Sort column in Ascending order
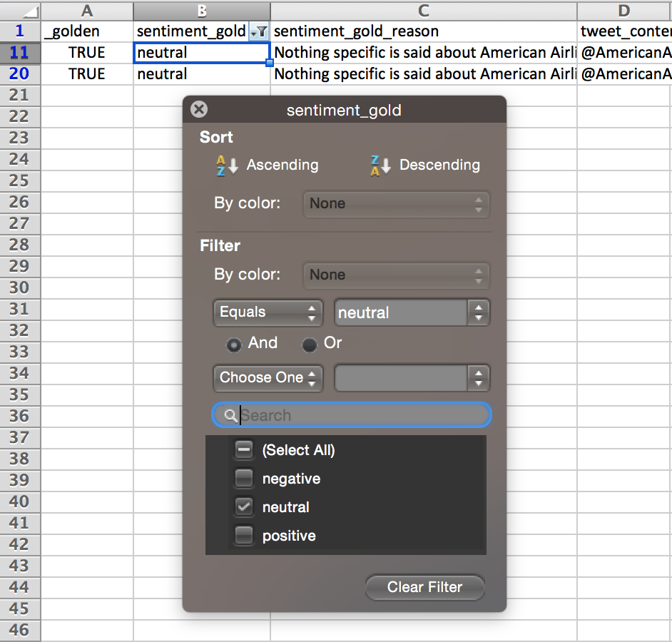Viewport: 672px width, 642px height. [x=268, y=165]
